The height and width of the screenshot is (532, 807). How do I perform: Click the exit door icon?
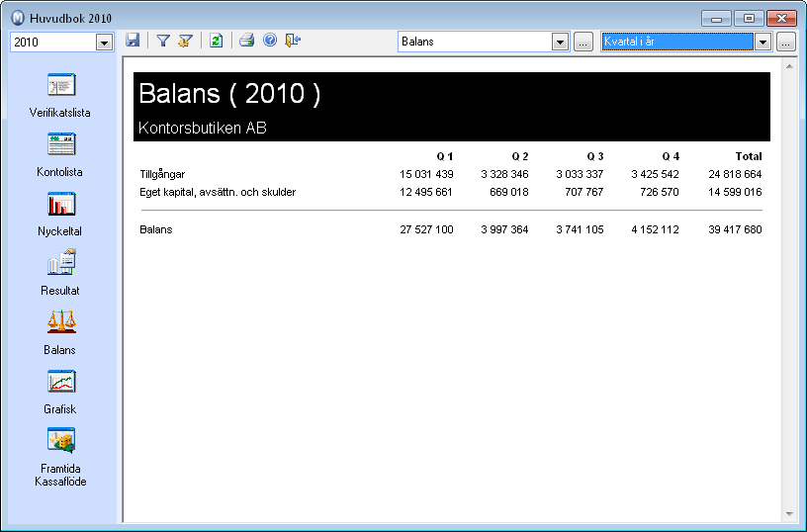[293, 41]
